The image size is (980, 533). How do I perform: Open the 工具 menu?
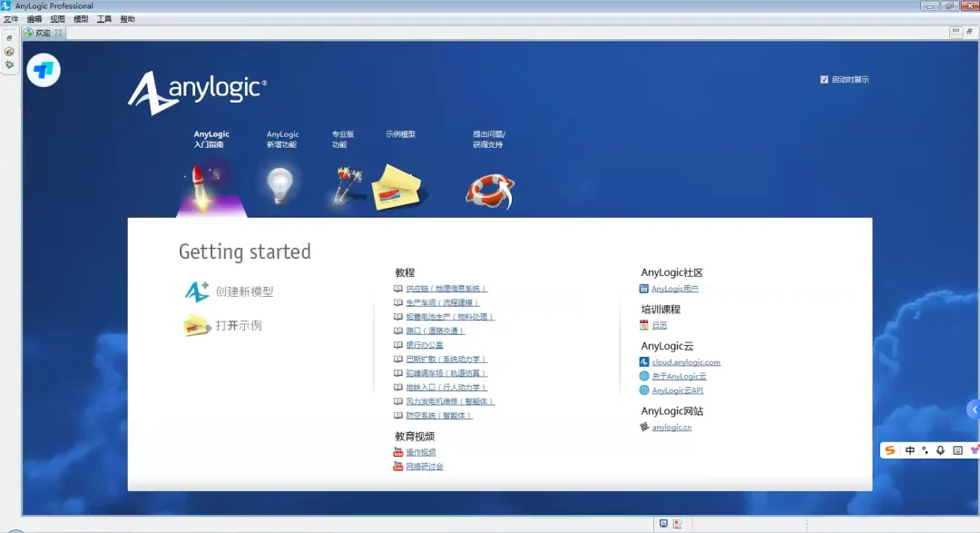point(103,19)
